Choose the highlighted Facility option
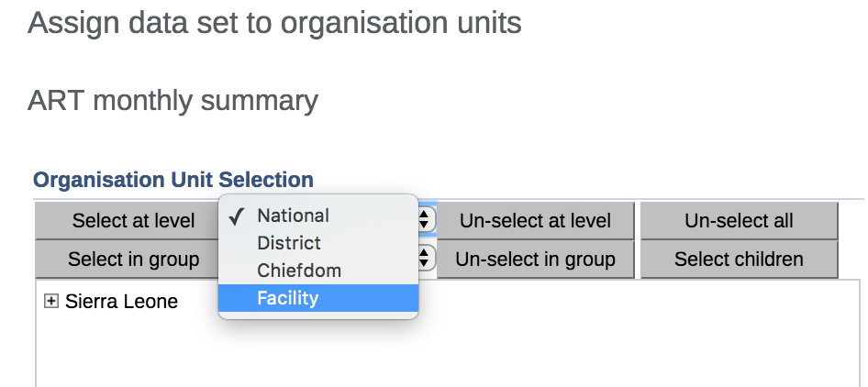The width and height of the screenshot is (868, 387). pyautogui.click(x=288, y=297)
